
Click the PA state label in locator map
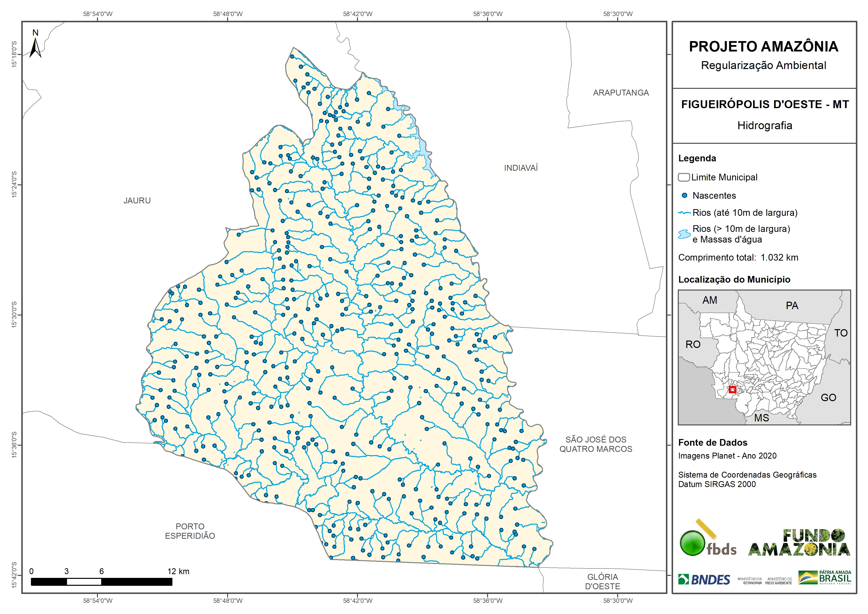pyautogui.click(x=792, y=306)
